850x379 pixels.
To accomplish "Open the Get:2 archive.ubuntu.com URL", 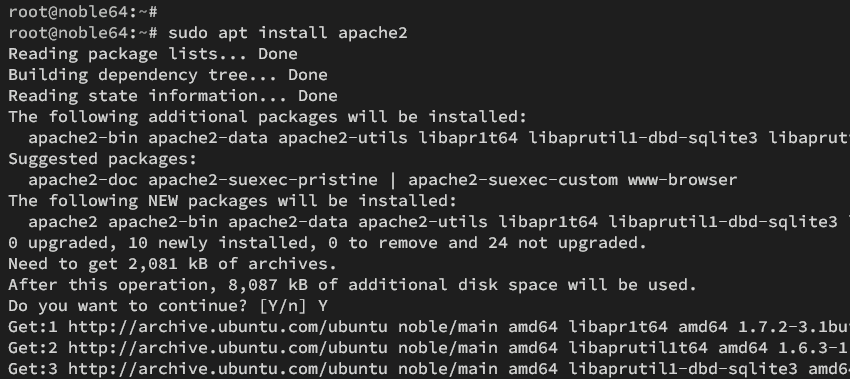I will pos(228,348).
